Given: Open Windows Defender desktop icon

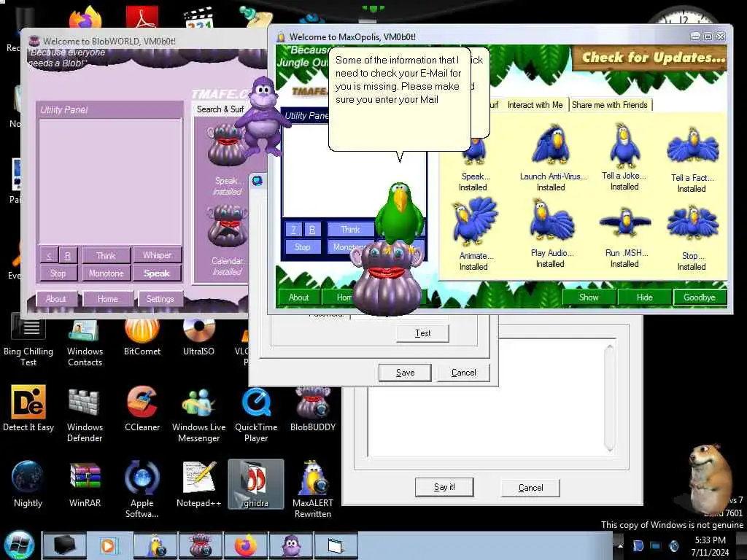Looking at the screenshot, I should click(85, 413).
